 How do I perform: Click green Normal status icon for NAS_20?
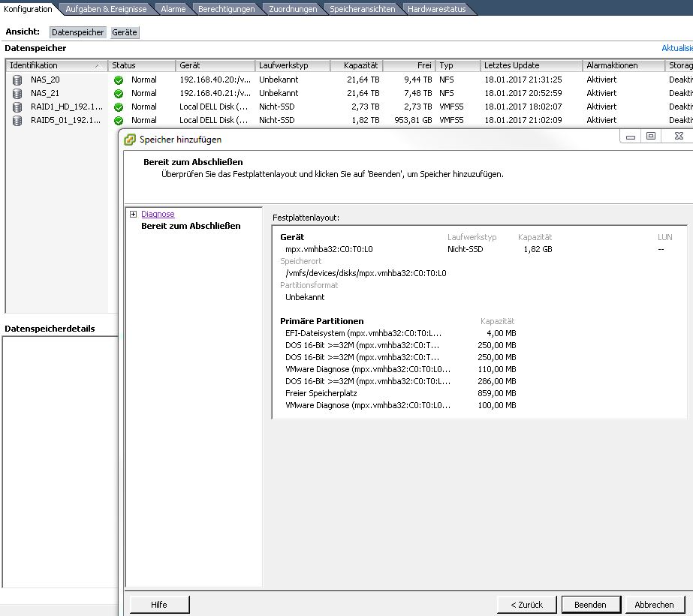(119, 80)
